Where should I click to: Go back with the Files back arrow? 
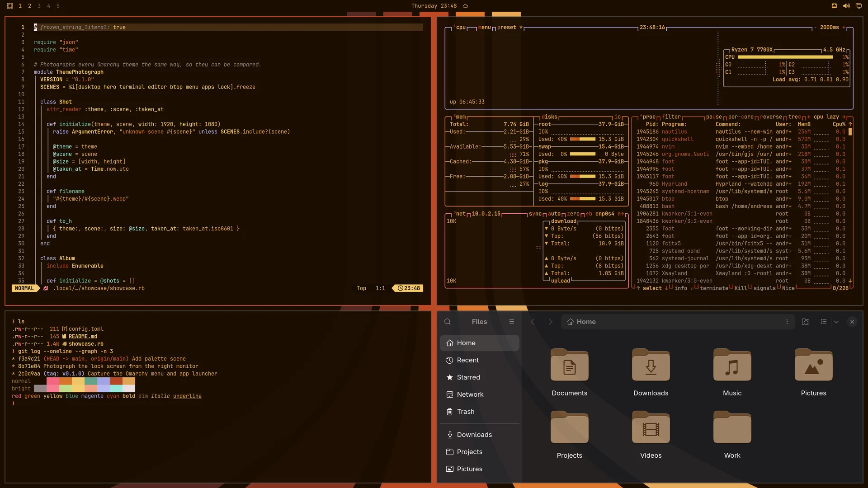coord(533,322)
